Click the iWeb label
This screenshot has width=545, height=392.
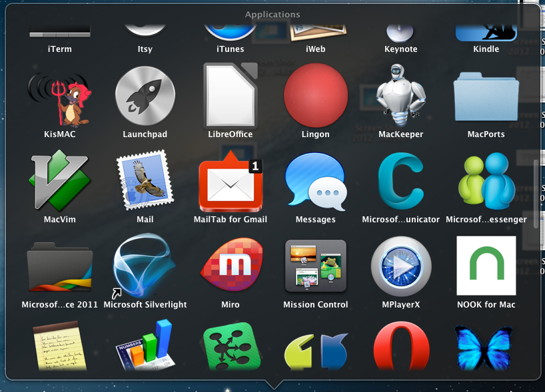pyautogui.click(x=316, y=49)
